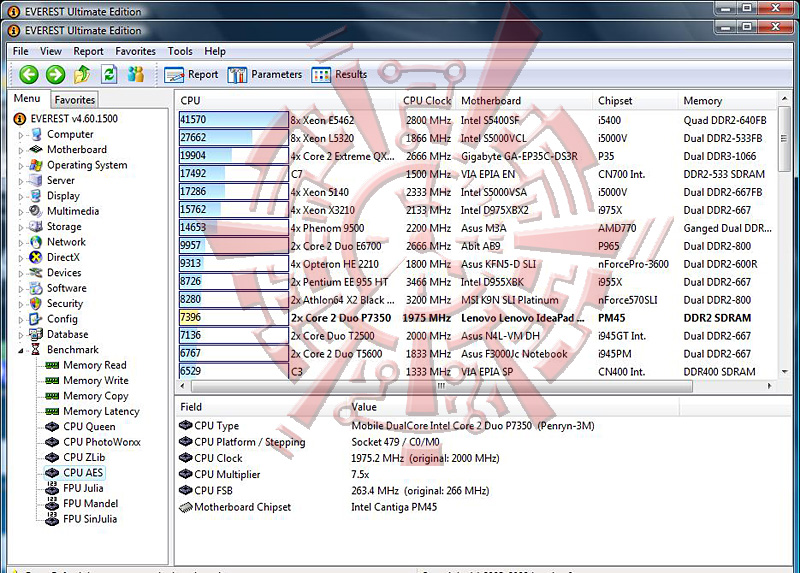Click the green Back arrow icon
800x573 pixels.
[x=29, y=74]
